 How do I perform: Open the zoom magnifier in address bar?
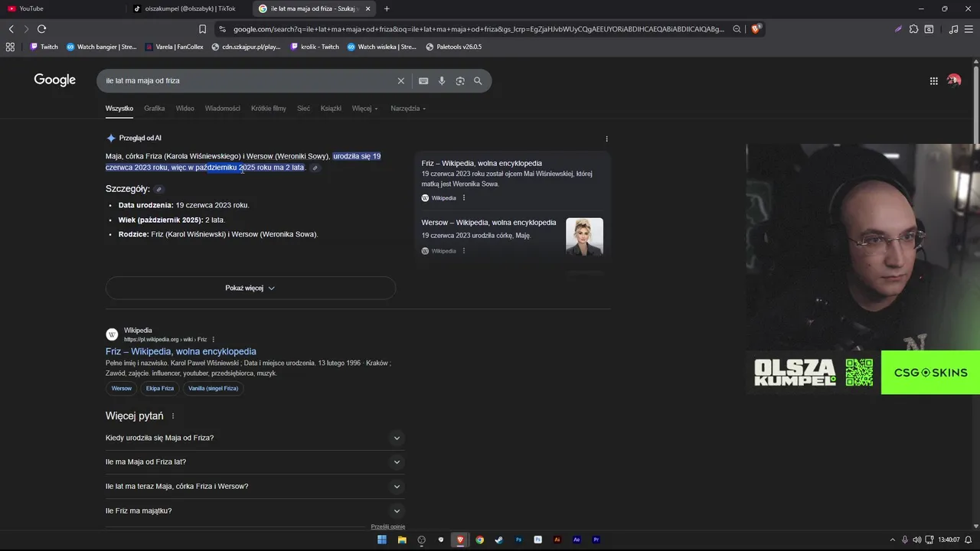[x=737, y=29]
